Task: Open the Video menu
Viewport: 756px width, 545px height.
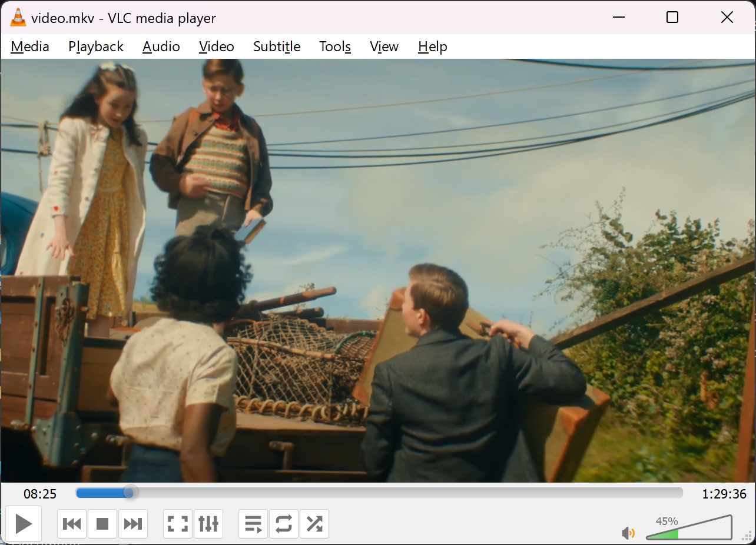Action: [217, 46]
